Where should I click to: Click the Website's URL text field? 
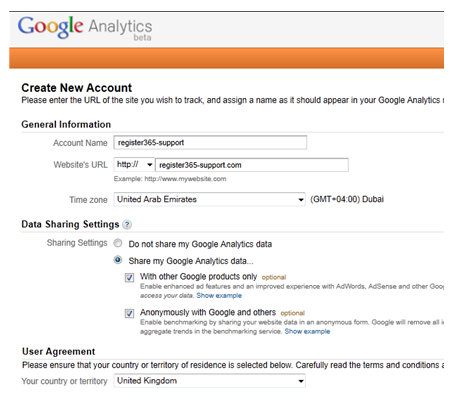(252, 165)
